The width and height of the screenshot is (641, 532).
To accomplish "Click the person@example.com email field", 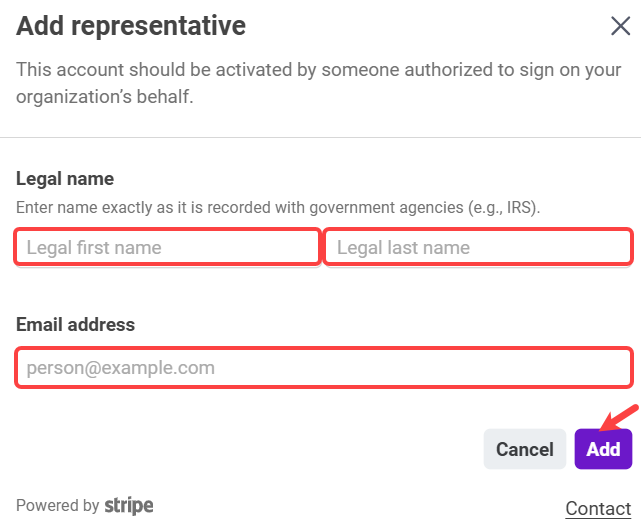I will coord(323,368).
